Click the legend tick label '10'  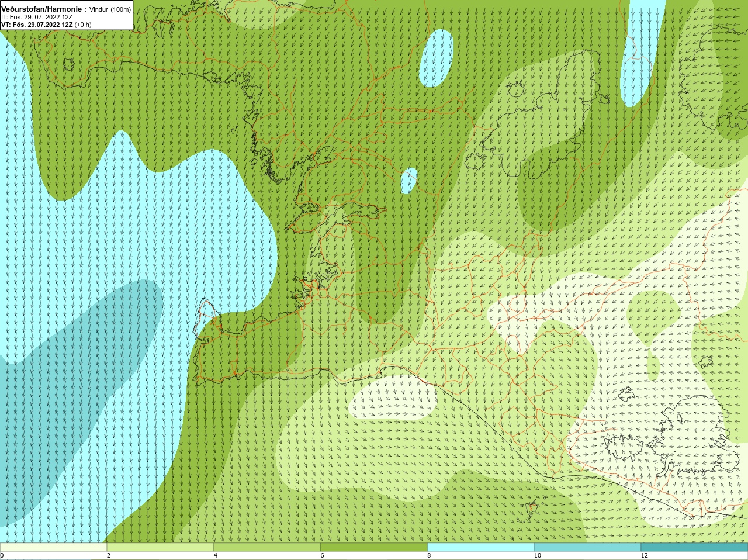(538, 555)
